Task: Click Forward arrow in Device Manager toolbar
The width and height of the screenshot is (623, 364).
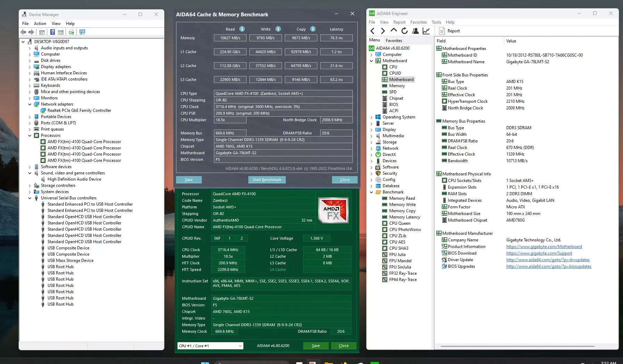Action: click(31, 32)
